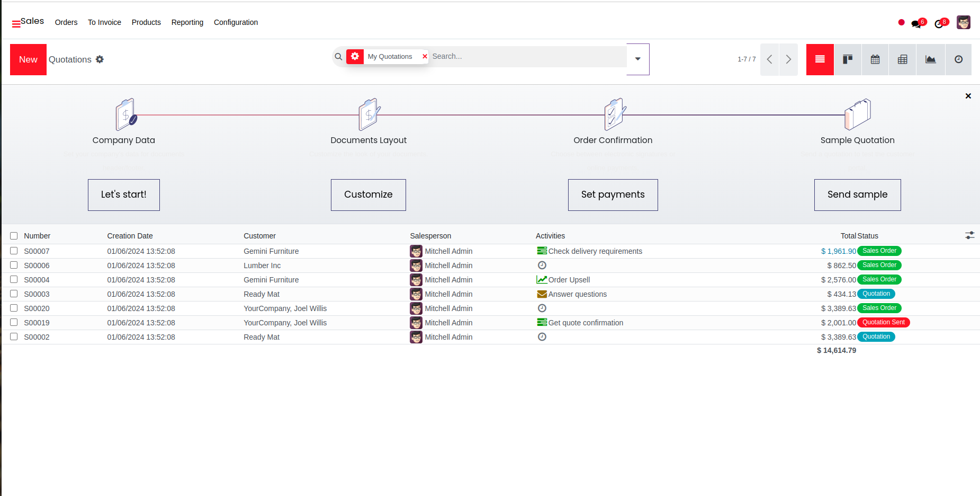The height and width of the screenshot is (496, 980).
Task: Open the main apps menu icon
Action: 16,24
